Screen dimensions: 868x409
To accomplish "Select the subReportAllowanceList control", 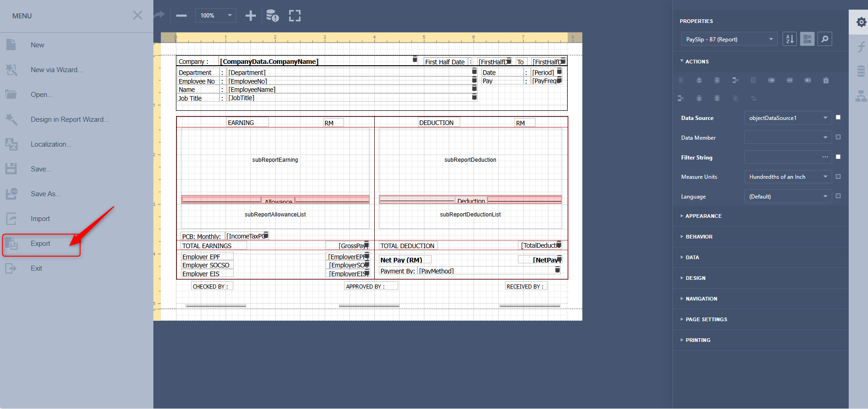I will pyautogui.click(x=275, y=215).
